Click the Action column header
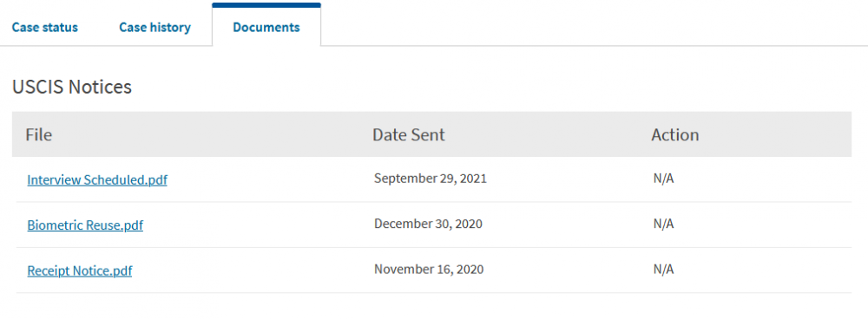 [x=674, y=135]
